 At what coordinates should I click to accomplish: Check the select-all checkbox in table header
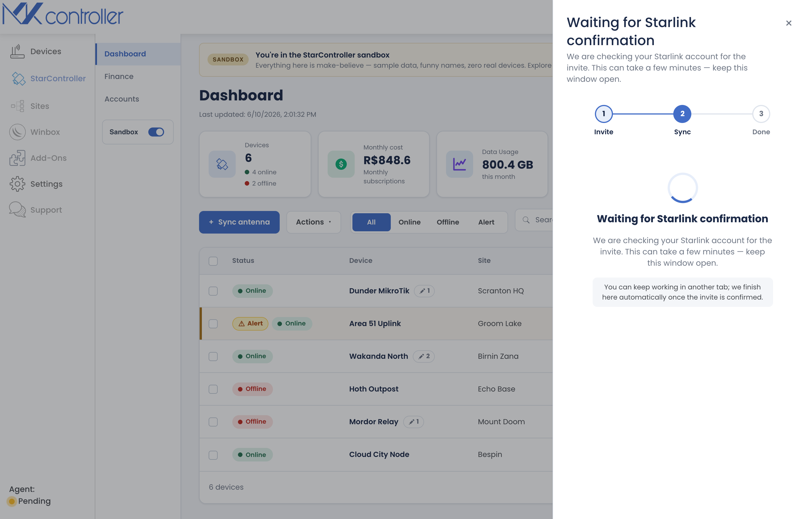tap(213, 261)
